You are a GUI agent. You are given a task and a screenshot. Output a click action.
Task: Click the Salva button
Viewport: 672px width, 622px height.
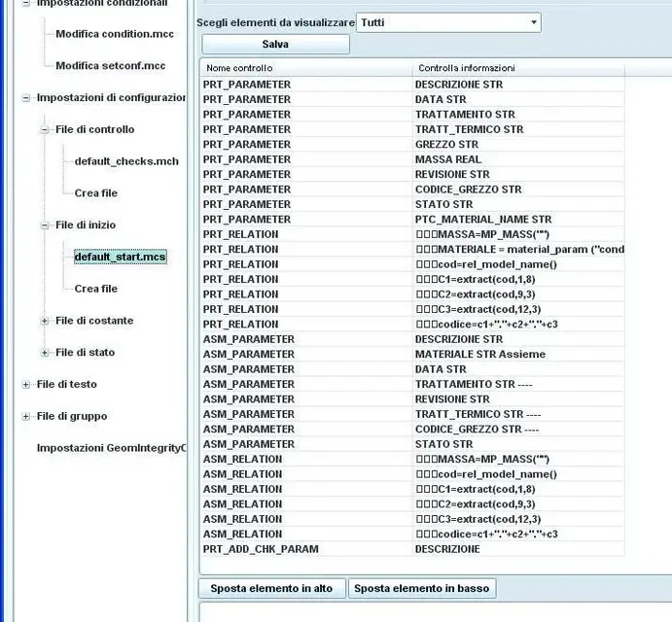pyautogui.click(x=275, y=44)
